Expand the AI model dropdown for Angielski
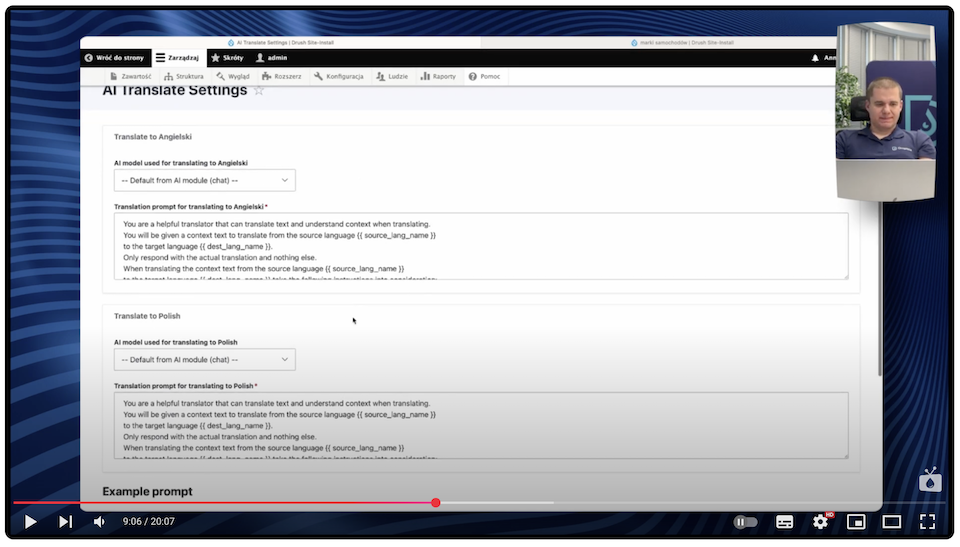This screenshot has width=960, height=547. click(x=204, y=180)
